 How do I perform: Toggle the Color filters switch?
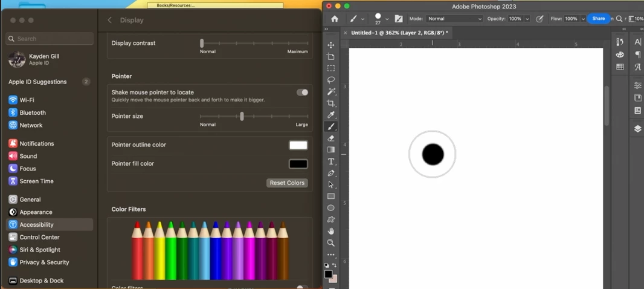click(302, 287)
